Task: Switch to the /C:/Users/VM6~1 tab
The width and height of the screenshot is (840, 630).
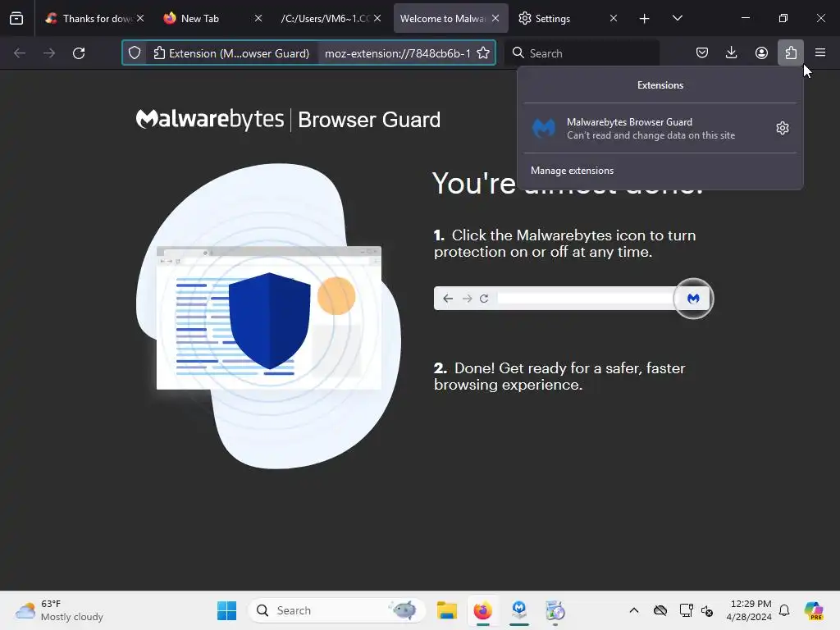Action: (324, 18)
